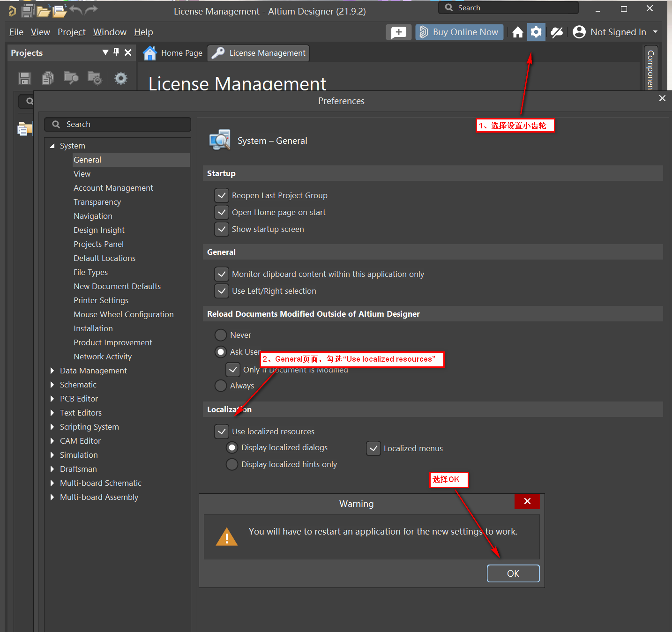Expand the Text Editors node
The height and width of the screenshot is (632, 672).
click(52, 413)
